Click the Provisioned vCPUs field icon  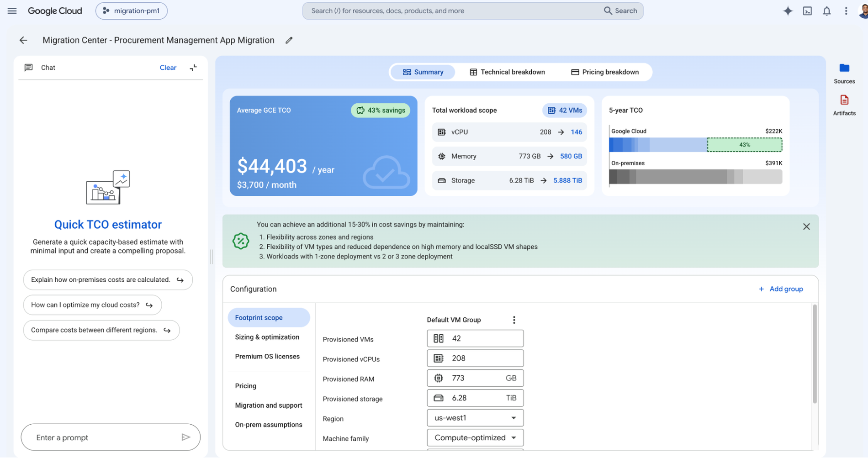point(438,358)
